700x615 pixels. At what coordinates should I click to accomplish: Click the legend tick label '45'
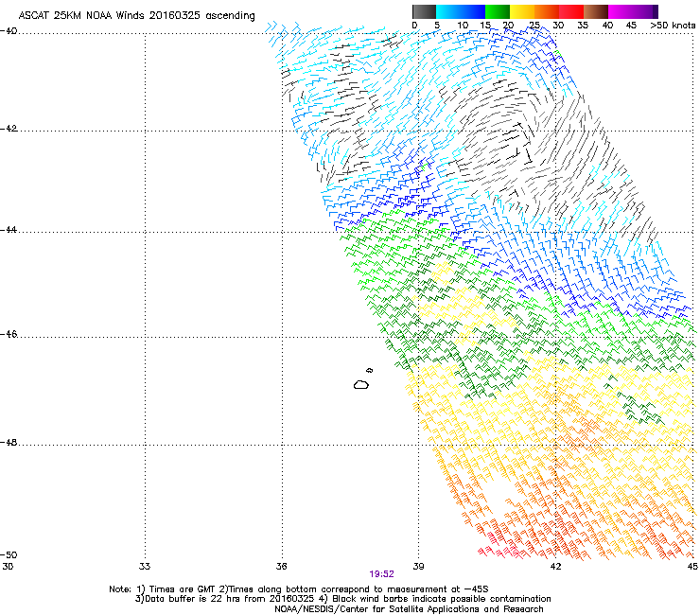pyautogui.click(x=631, y=26)
